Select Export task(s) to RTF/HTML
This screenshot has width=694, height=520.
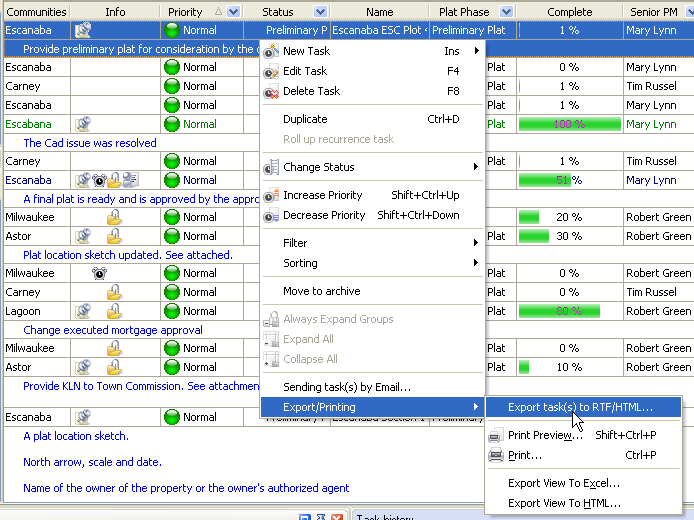(580, 407)
